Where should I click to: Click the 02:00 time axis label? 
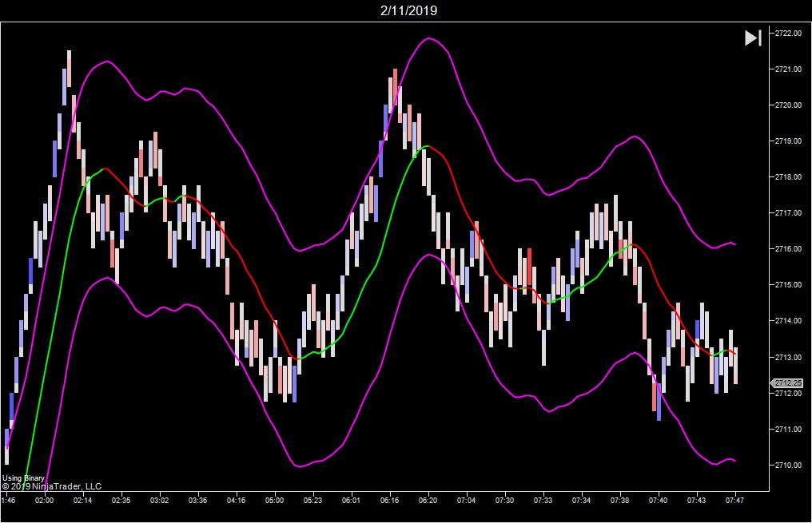44,500
